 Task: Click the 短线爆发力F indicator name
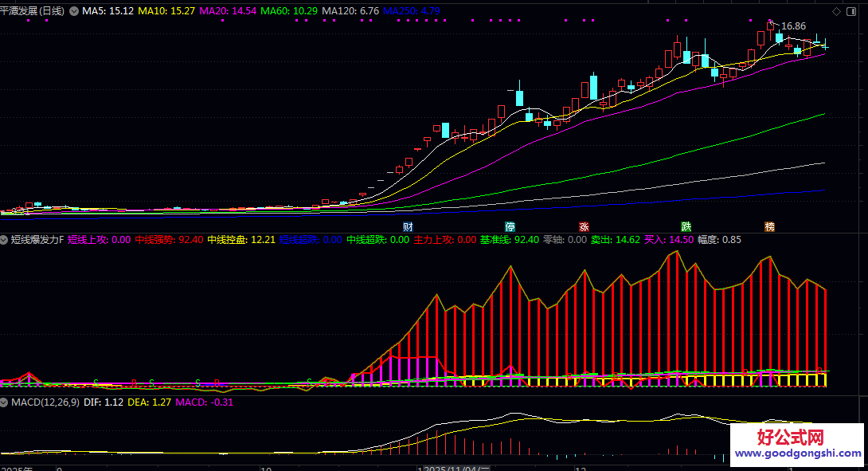(37, 240)
